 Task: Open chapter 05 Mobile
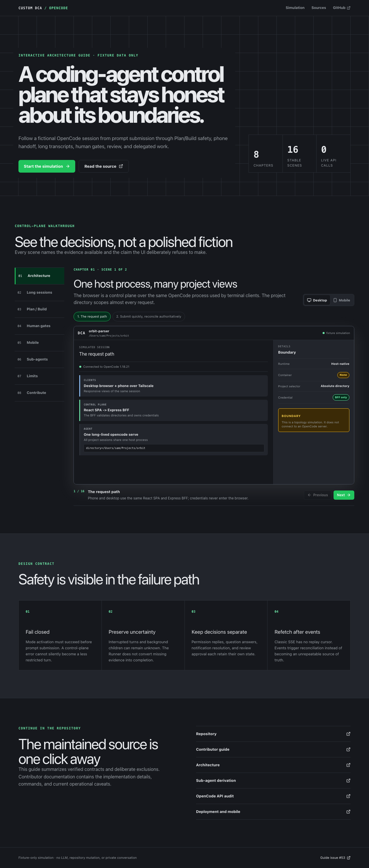tap(39, 342)
